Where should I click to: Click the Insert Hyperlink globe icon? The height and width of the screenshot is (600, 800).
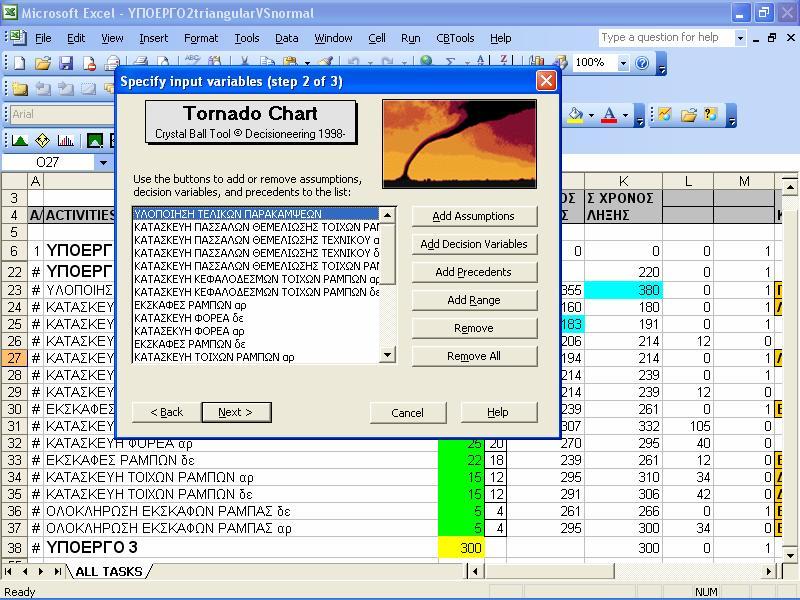click(x=426, y=61)
